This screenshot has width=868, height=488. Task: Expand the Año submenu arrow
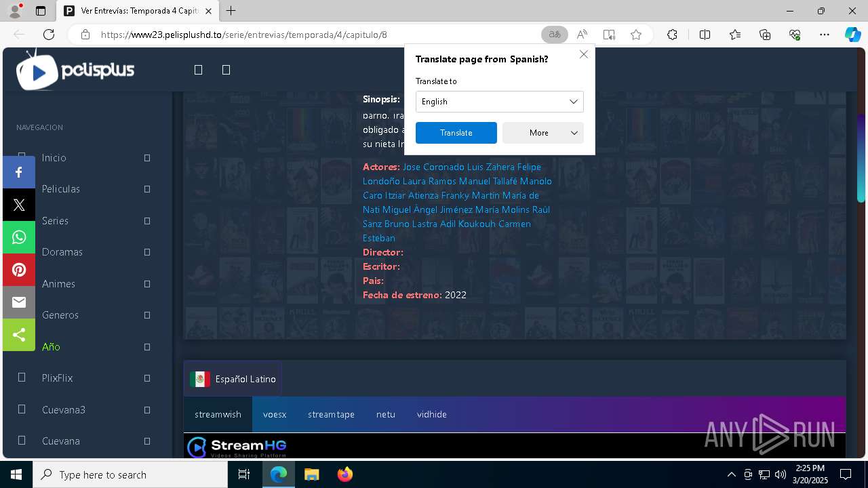(x=147, y=347)
